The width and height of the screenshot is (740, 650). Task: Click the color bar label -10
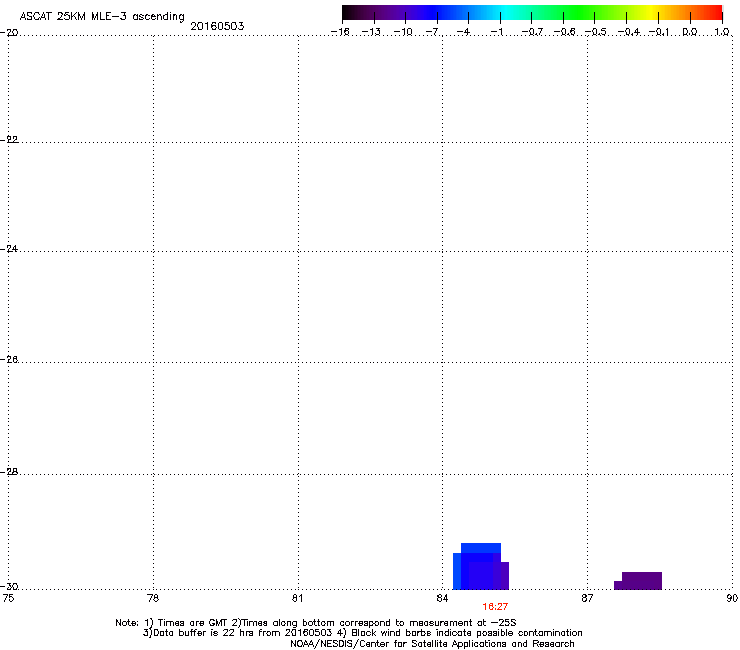point(403,32)
